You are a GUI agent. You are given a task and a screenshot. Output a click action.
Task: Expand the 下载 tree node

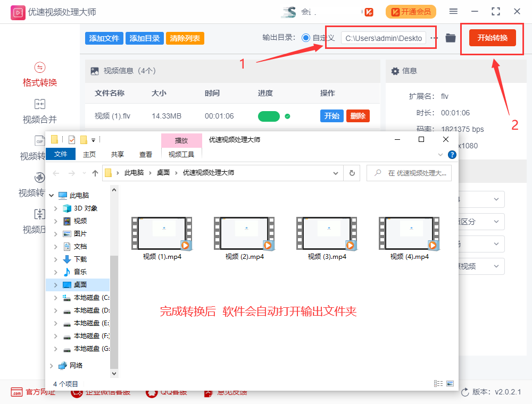56,259
